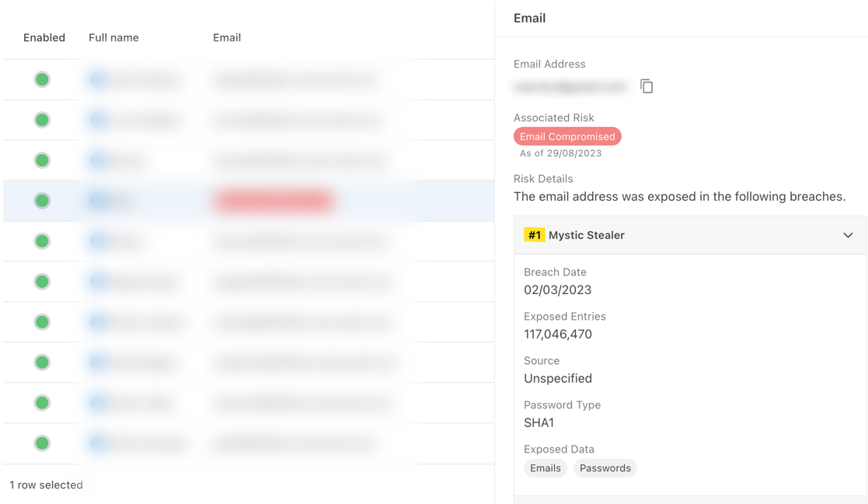
Task: Toggle enabled status for the selected user
Action: click(x=41, y=201)
